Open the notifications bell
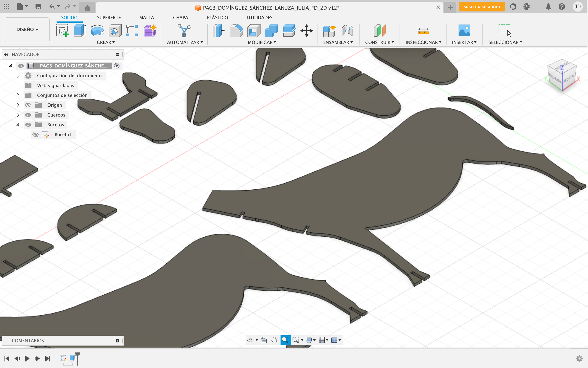Screen dimensions: 588x368 (548, 7)
